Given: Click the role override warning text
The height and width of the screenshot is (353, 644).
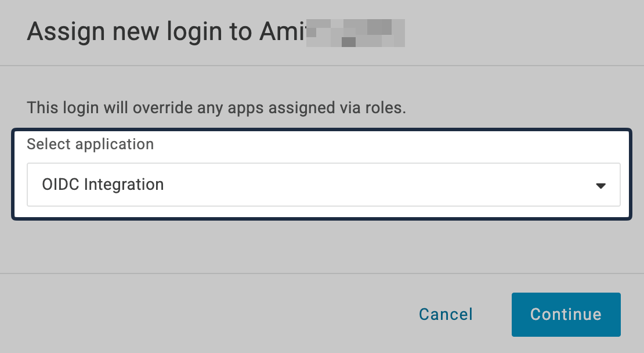Looking at the screenshot, I should click(216, 108).
